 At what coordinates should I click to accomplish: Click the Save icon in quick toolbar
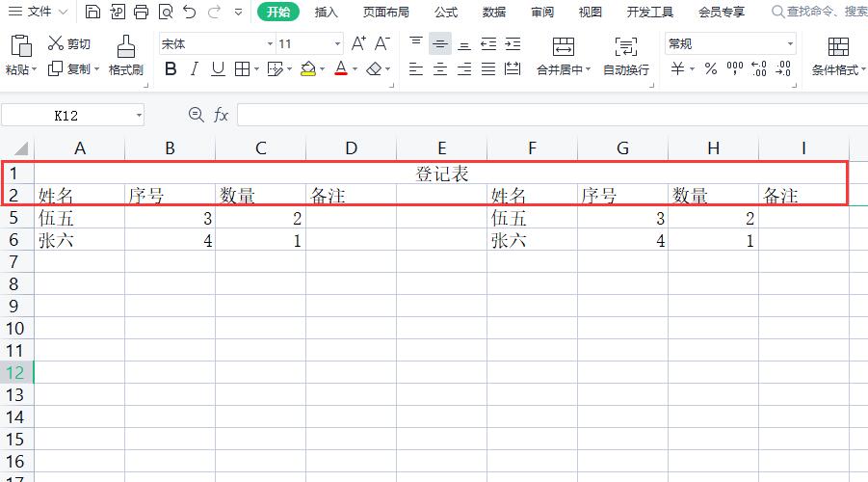[93, 12]
